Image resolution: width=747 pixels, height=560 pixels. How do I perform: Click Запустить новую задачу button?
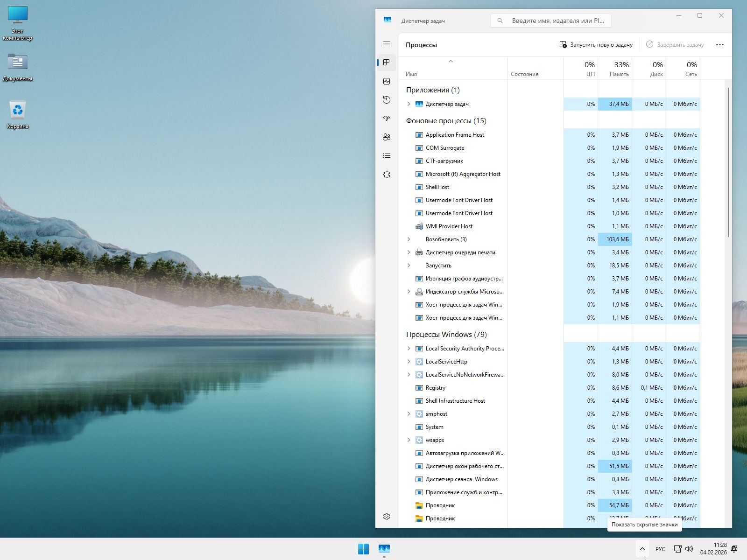(596, 45)
